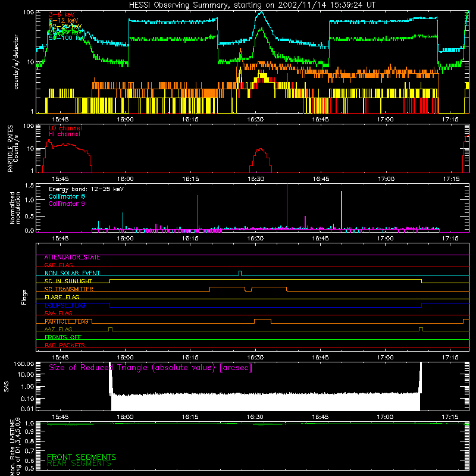Click the counts/s/detector axis label
Viewport: 476px width, 476px height.
(16, 62)
